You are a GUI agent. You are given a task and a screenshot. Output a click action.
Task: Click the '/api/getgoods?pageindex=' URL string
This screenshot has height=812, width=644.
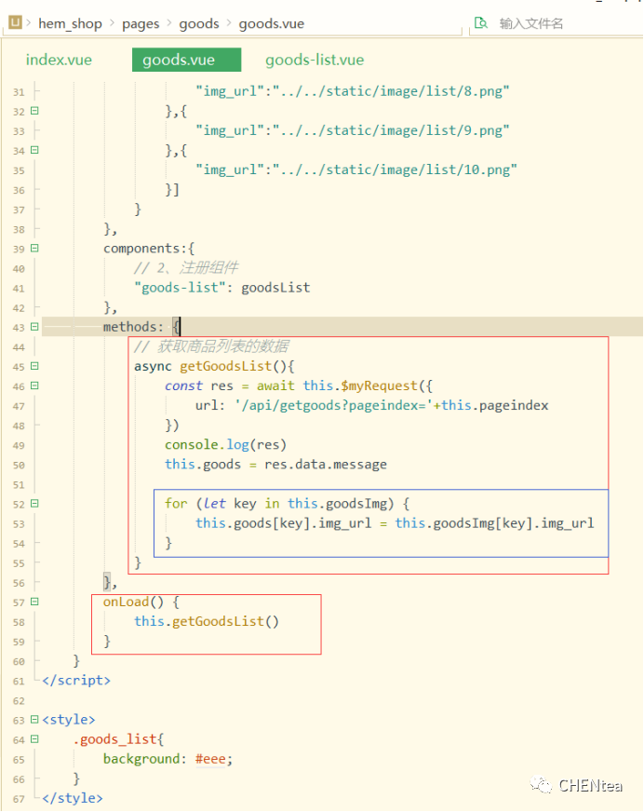click(333, 405)
